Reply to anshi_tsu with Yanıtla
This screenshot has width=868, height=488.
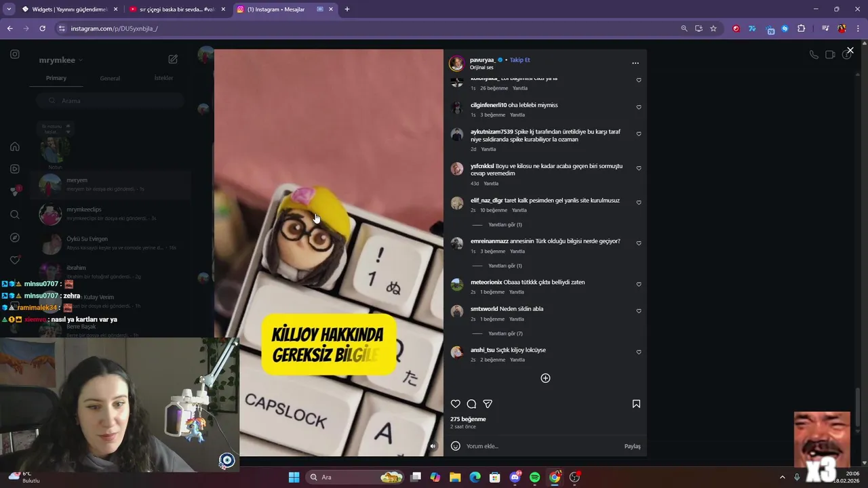[517, 360]
